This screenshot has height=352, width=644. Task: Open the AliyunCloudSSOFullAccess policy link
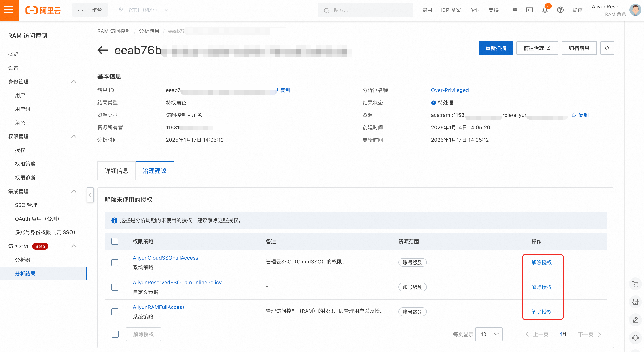(165, 258)
